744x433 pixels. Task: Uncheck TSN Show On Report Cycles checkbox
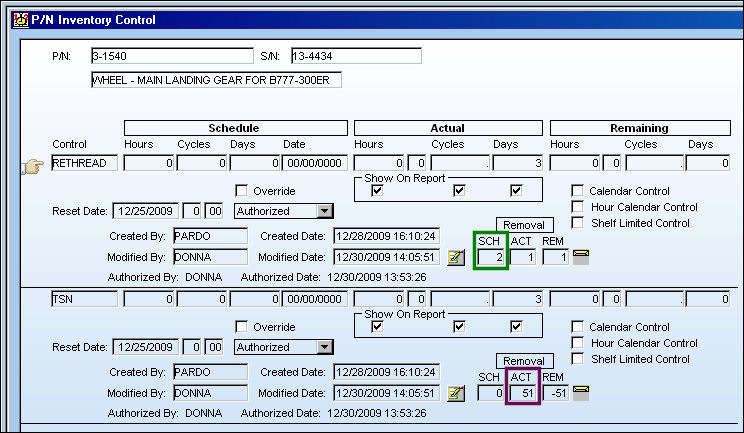point(459,327)
